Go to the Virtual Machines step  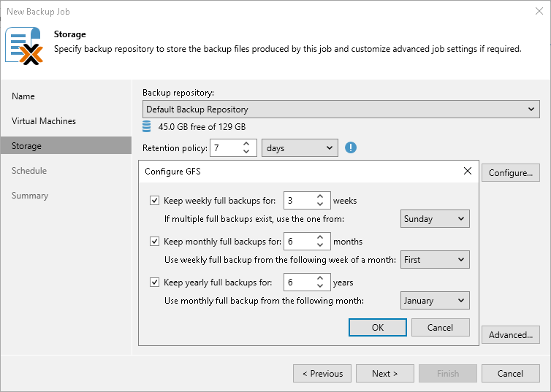pyautogui.click(x=44, y=121)
